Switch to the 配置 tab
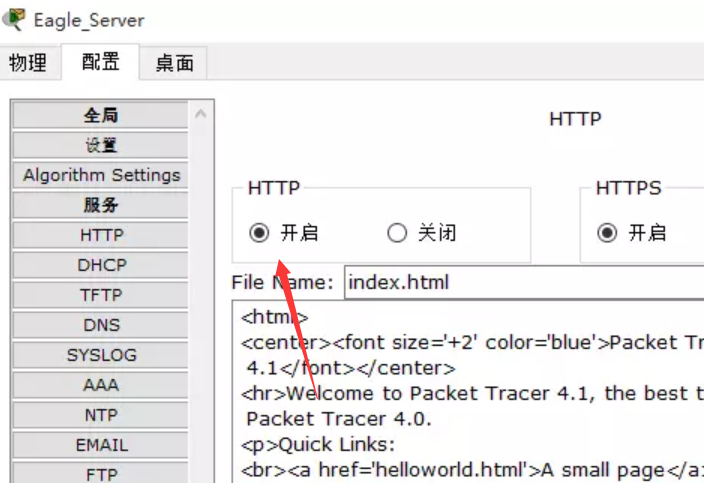The width and height of the screenshot is (704, 483). 101,61
